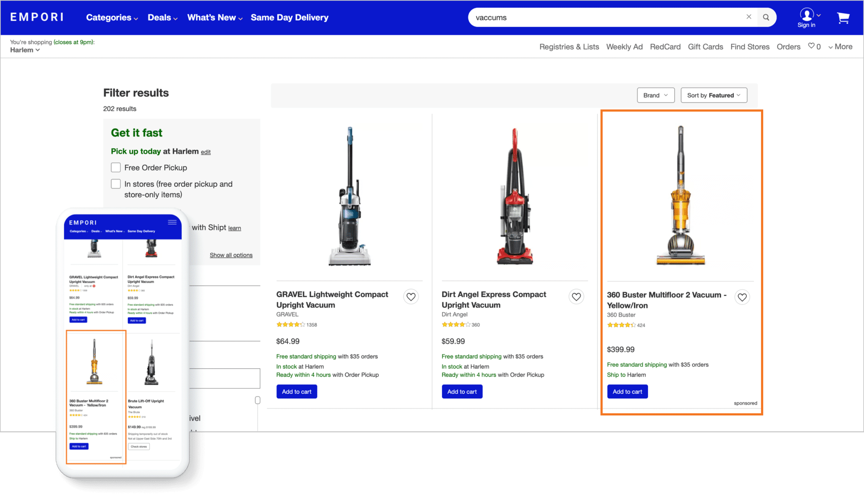Tap Brute Lift-Off Upright Vacuum in mobile preview

[x=146, y=404]
